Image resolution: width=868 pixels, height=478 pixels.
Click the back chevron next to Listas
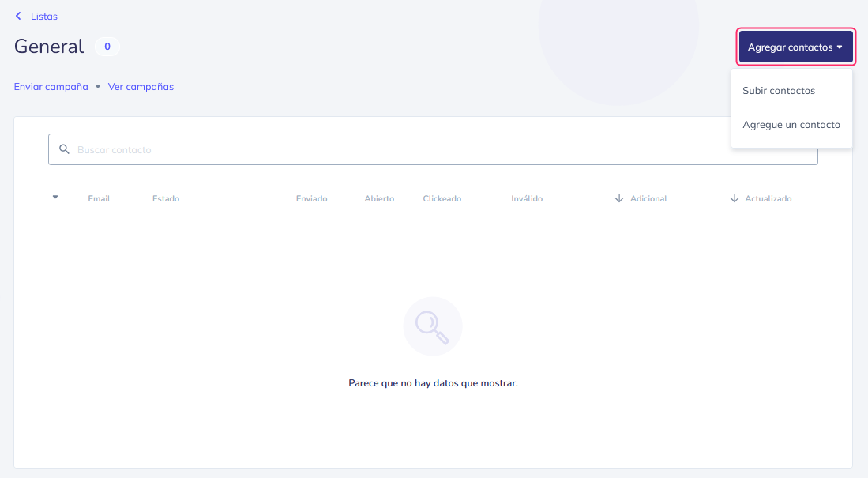(x=18, y=16)
